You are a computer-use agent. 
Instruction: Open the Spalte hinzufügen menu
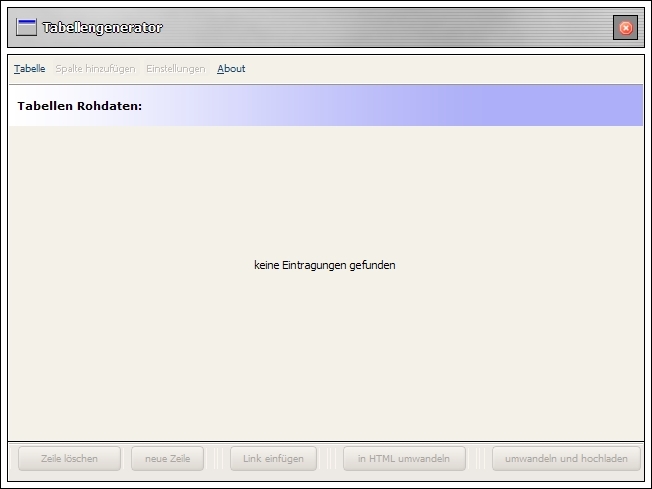point(95,69)
